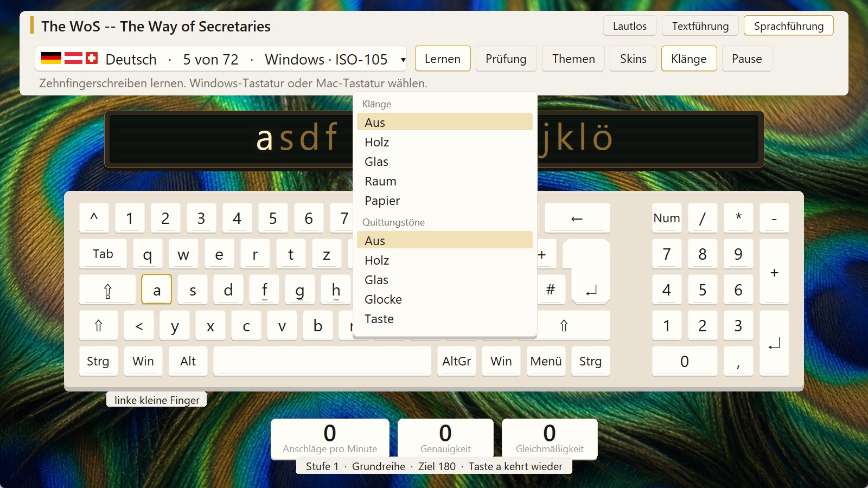Viewport: 868px width, 488px height.
Task: Click the Num lock key
Action: [667, 218]
